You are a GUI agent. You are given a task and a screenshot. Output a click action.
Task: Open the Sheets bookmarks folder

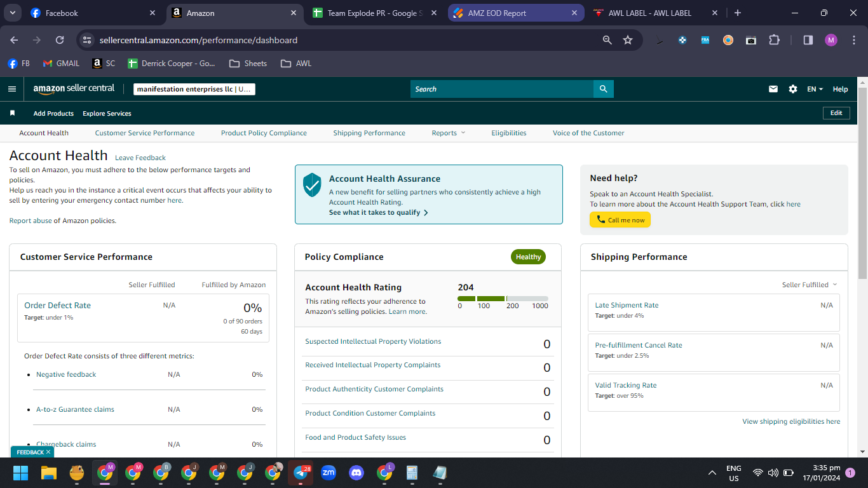click(x=248, y=64)
